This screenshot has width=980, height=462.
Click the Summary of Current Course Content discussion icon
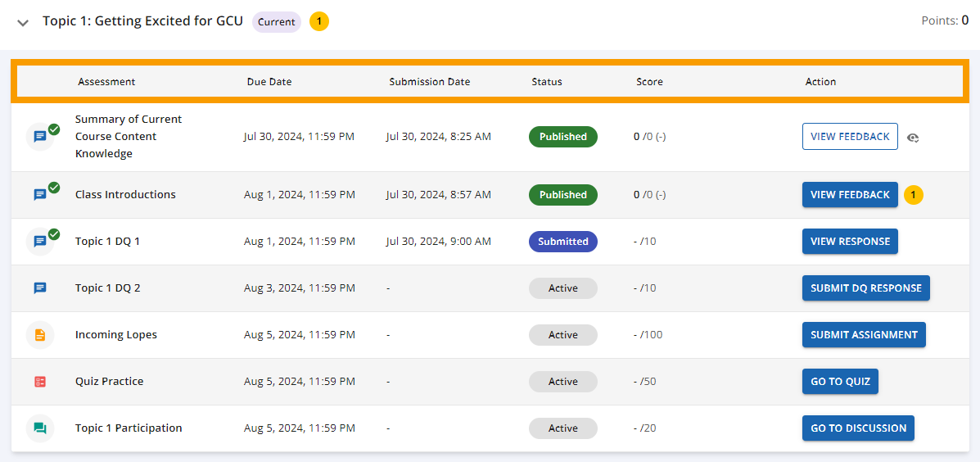coord(40,136)
